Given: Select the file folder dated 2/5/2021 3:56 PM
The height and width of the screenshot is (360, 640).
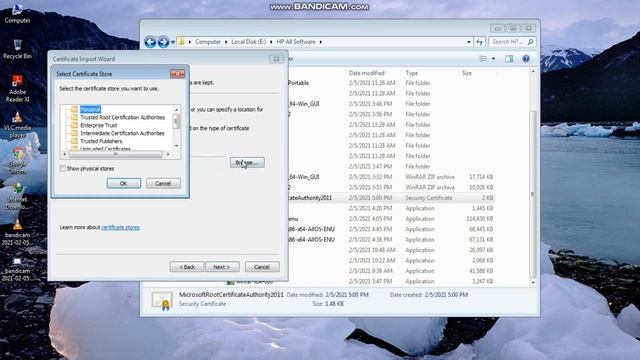Looking at the screenshot, I should click(391, 114).
